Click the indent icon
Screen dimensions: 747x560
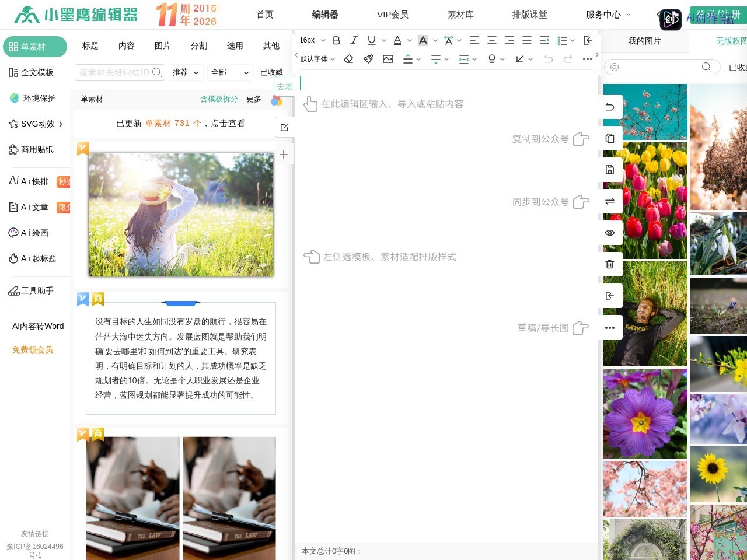pos(544,40)
